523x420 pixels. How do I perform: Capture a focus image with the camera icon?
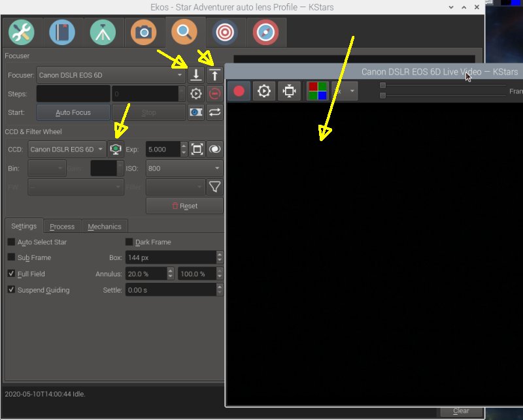pyautogui.click(x=195, y=112)
